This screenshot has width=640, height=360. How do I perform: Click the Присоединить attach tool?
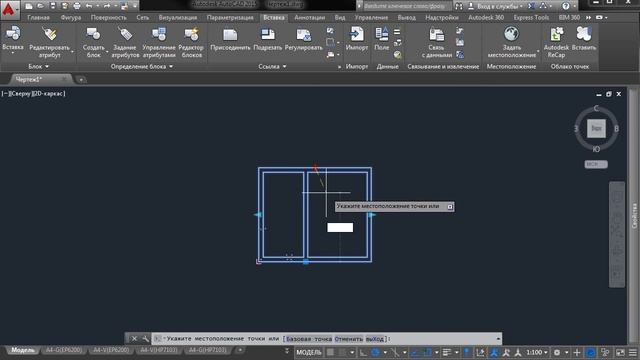coord(230,39)
